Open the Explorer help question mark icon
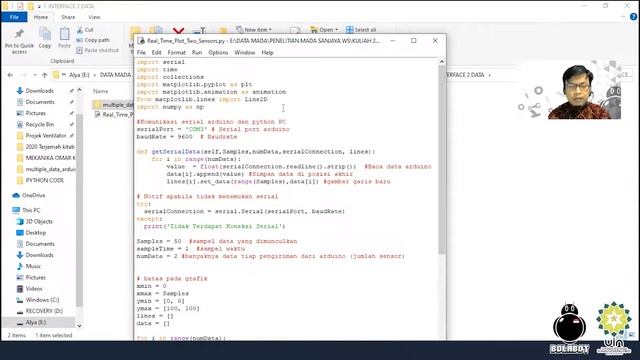The image size is (640, 360). pos(633,17)
